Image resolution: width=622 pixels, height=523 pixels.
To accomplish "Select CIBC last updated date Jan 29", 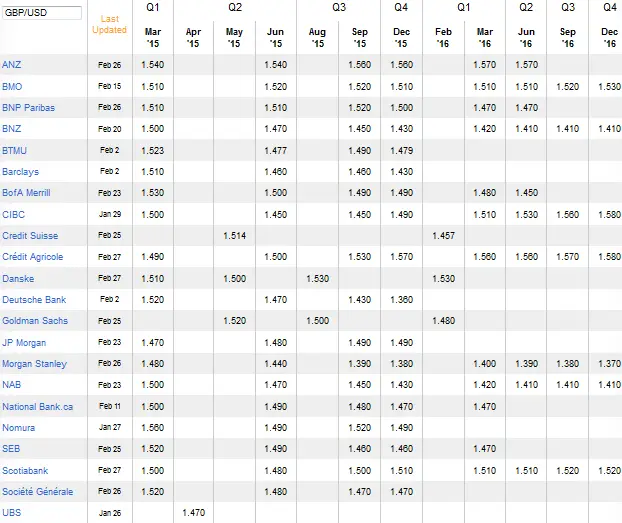I will [110, 214].
